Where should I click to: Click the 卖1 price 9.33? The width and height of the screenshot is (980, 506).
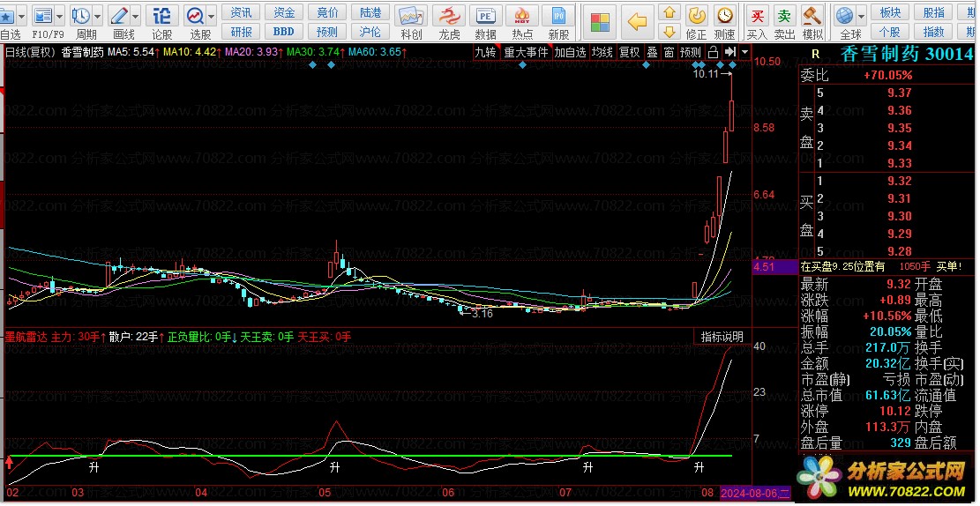coord(900,163)
